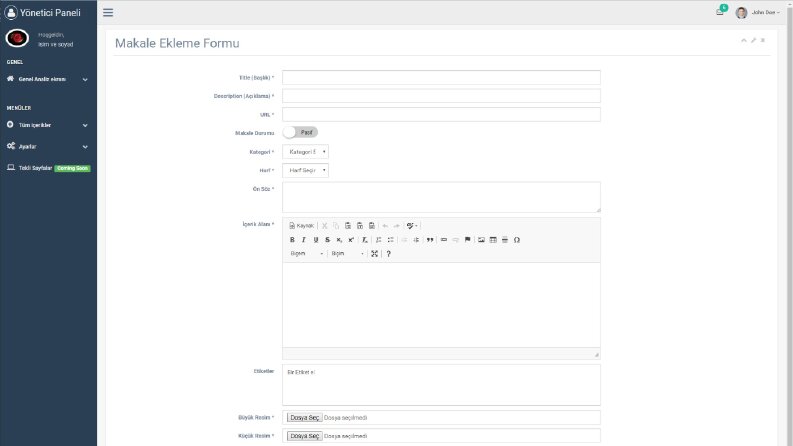Select the Underline toolbar icon
The image size is (793, 446).
[316, 240]
